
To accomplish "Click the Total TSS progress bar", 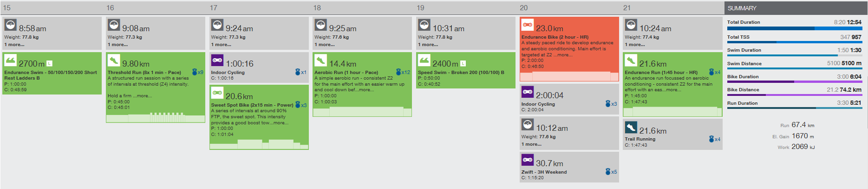I will tap(794, 42).
